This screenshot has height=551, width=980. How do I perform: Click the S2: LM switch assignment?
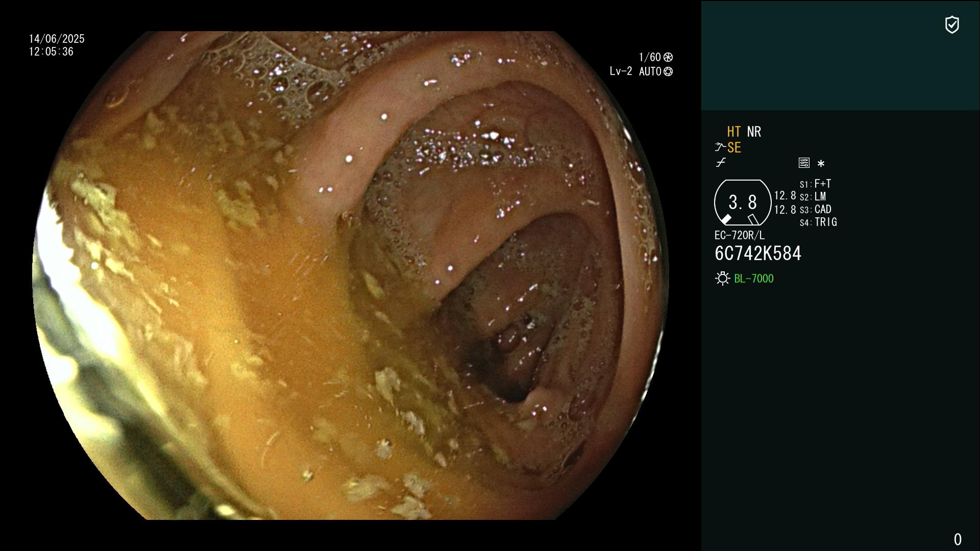(813, 196)
